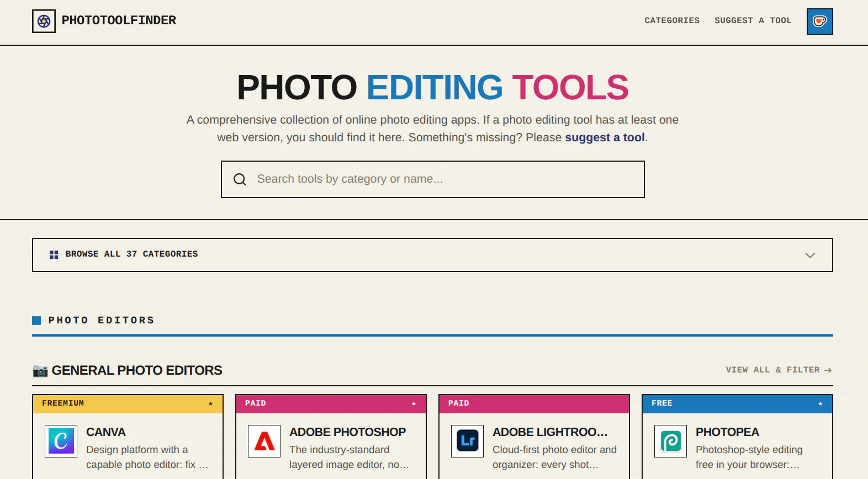Click the blue coffee cup donate icon
Screen dimensions: 868x479
819,22
